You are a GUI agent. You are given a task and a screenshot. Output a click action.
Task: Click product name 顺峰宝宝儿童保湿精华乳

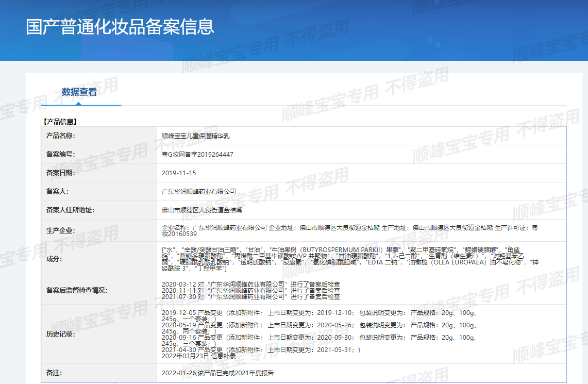pos(196,136)
